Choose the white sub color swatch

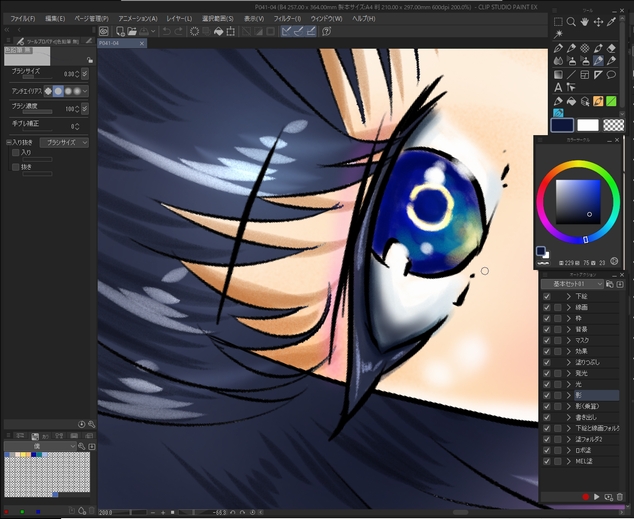point(588,125)
